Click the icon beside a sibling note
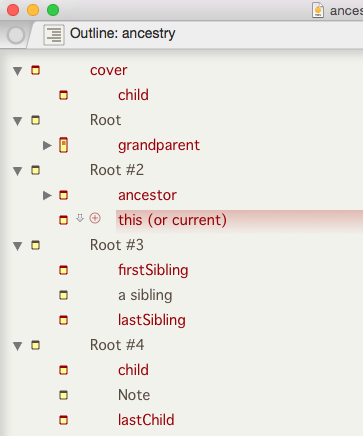363x436 pixels. [64, 295]
